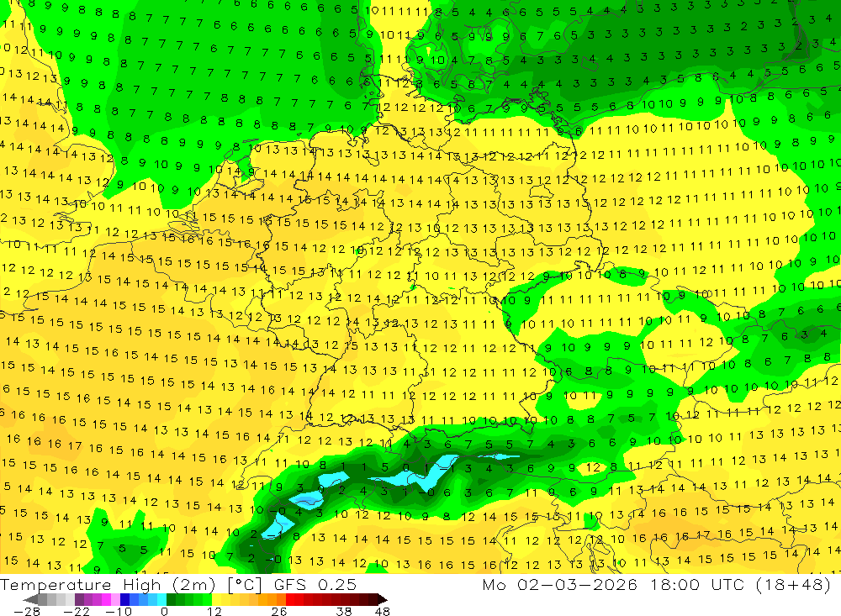Click the "0.25" resolution value
841x616 pixels.
click(x=337, y=585)
